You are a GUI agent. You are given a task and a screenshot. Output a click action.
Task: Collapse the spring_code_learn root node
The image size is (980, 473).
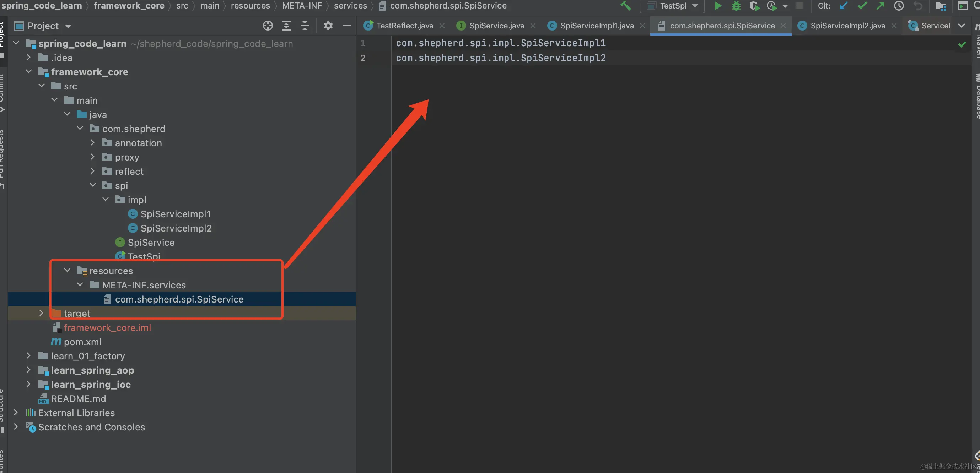click(16, 43)
